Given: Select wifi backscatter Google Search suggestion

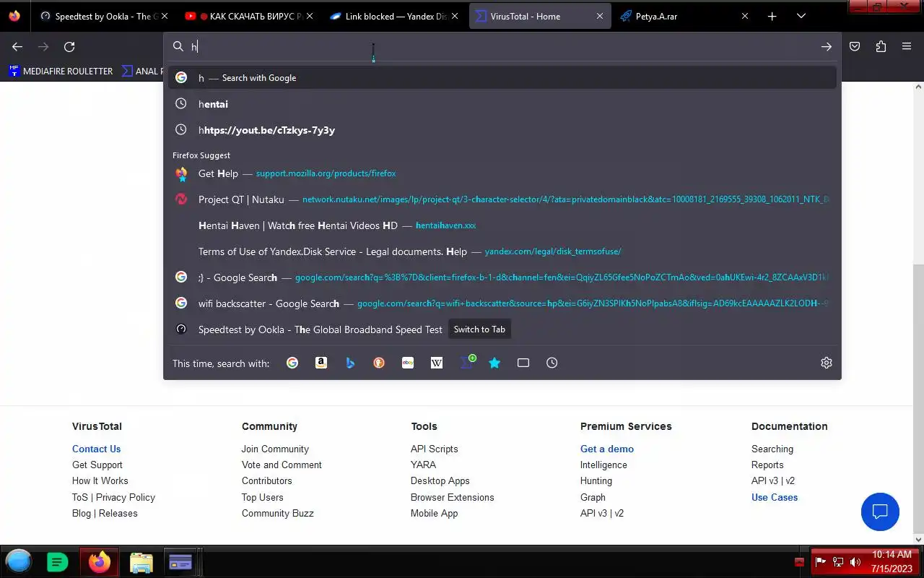Looking at the screenshot, I should coord(502,303).
